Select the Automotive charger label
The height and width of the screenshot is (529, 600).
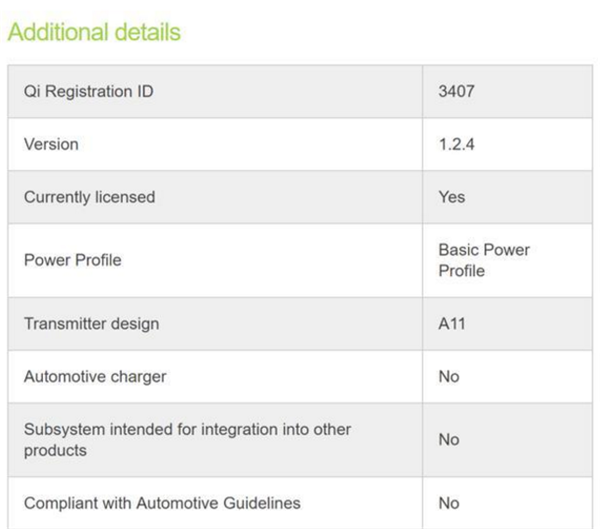(x=95, y=377)
